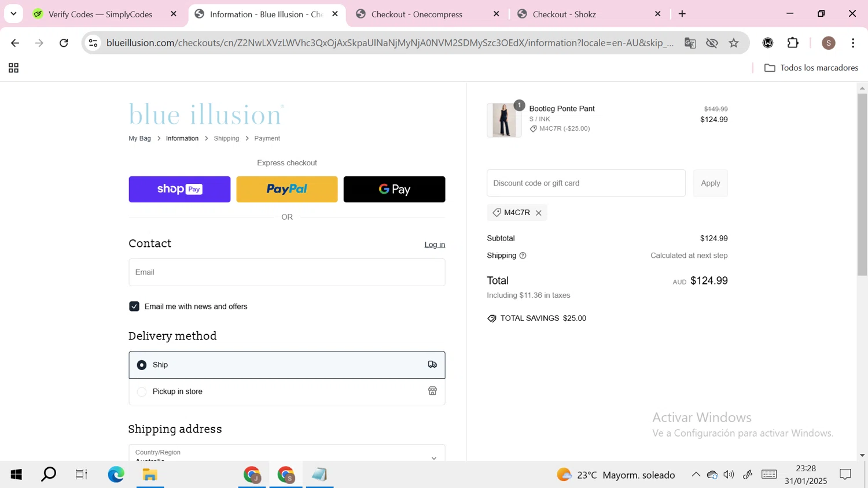Open the Todos los marcadores folder
The height and width of the screenshot is (488, 868).
point(811,68)
